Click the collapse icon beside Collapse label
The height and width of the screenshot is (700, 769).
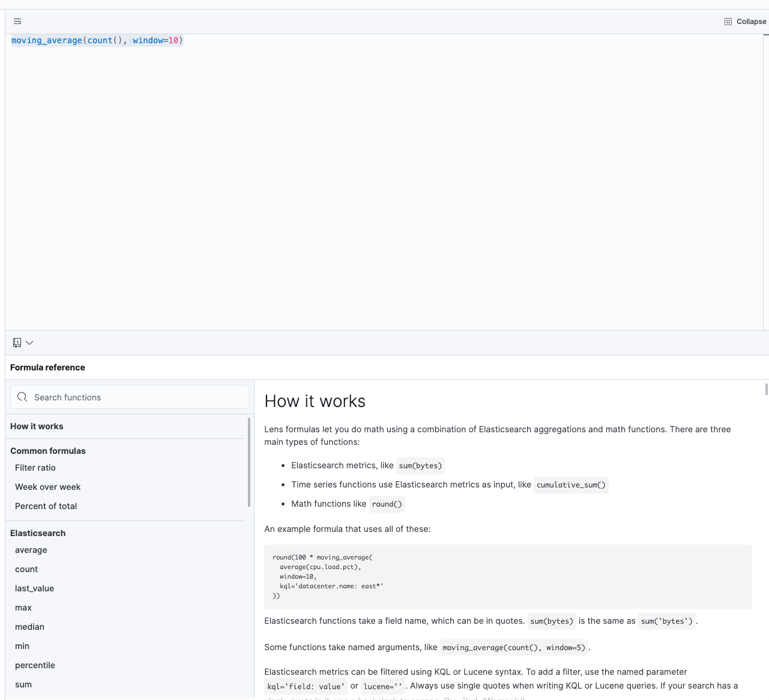pyautogui.click(x=728, y=22)
